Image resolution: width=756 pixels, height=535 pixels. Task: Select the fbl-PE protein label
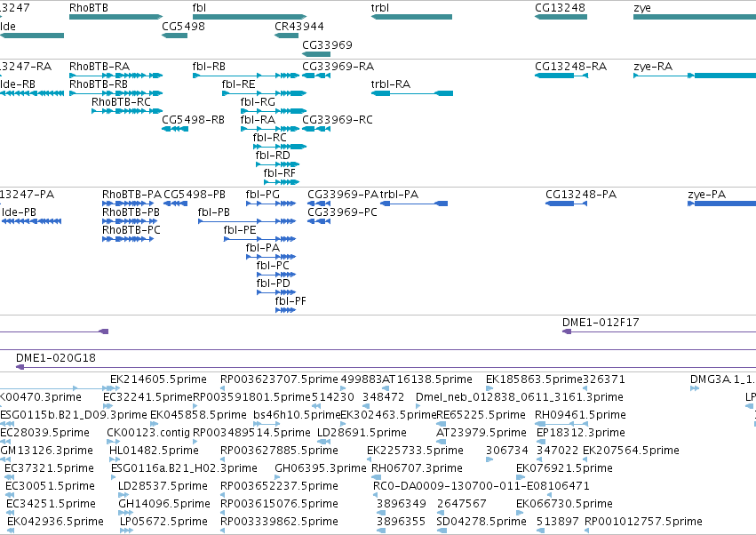(240, 230)
